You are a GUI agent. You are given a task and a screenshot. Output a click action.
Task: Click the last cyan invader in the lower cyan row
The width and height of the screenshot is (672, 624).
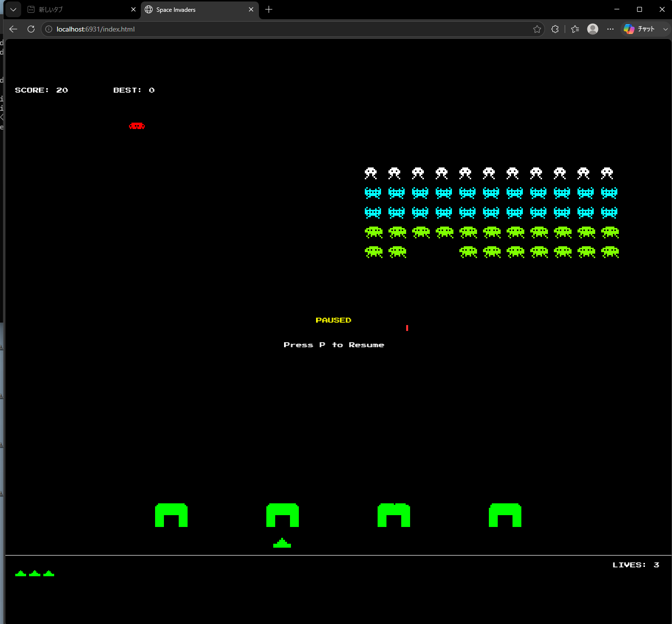click(609, 212)
